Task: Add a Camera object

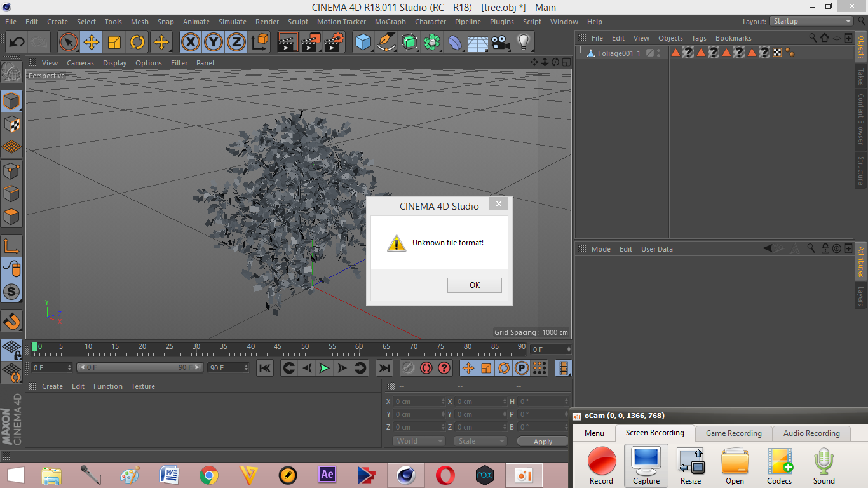Action: [x=500, y=43]
